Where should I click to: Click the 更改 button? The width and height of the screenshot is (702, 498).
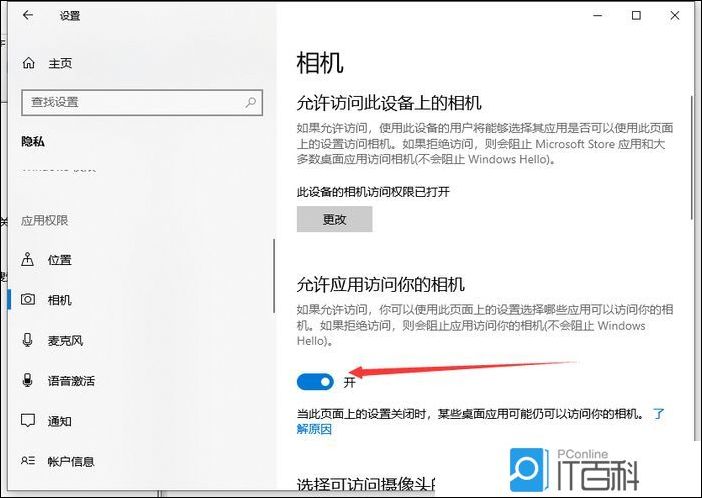(334, 219)
